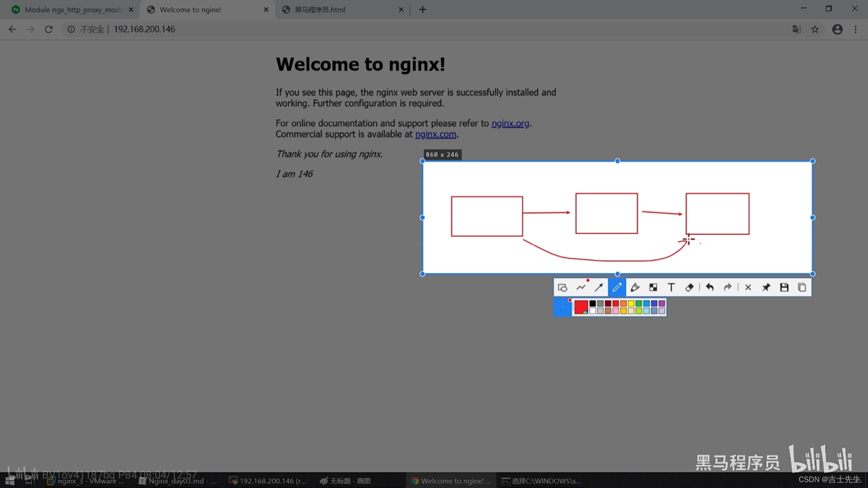Switch to Module ngx_http_proxy_module tab
This screenshot has height=488, width=868.
(x=72, y=9)
